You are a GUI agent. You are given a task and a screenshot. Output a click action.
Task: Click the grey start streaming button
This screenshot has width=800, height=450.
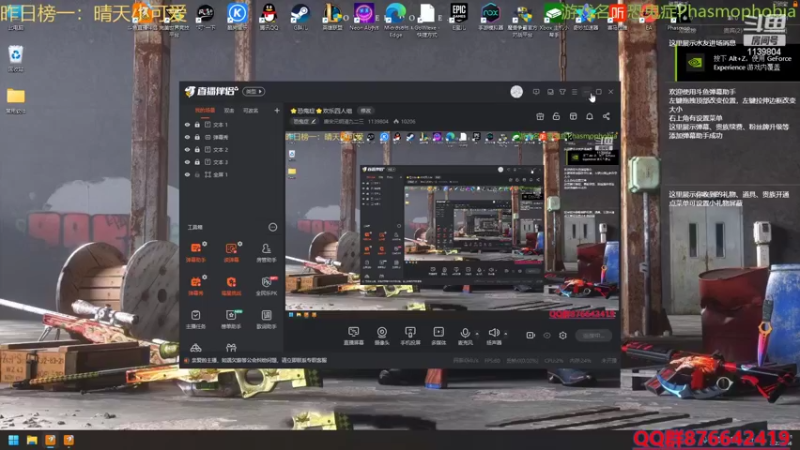(x=593, y=335)
